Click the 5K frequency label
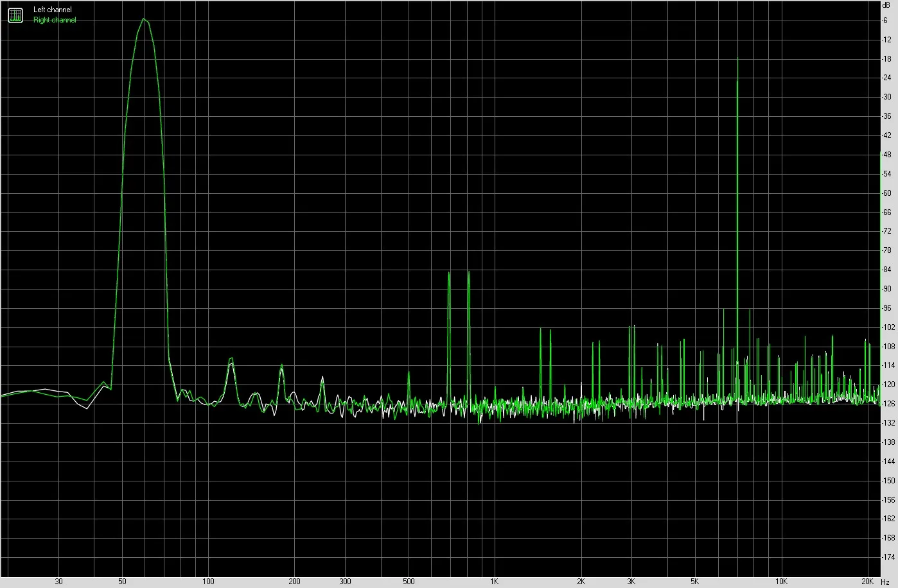The image size is (898, 588). point(694,582)
